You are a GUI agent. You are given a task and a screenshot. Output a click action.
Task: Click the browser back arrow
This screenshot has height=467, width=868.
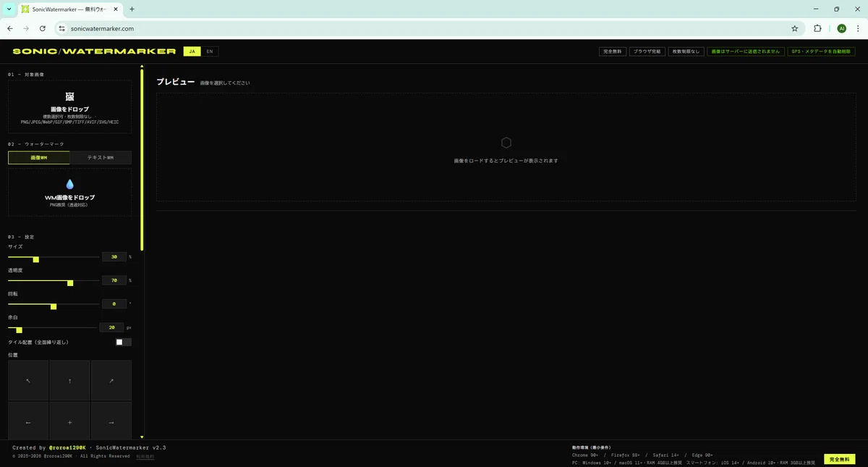click(x=10, y=28)
